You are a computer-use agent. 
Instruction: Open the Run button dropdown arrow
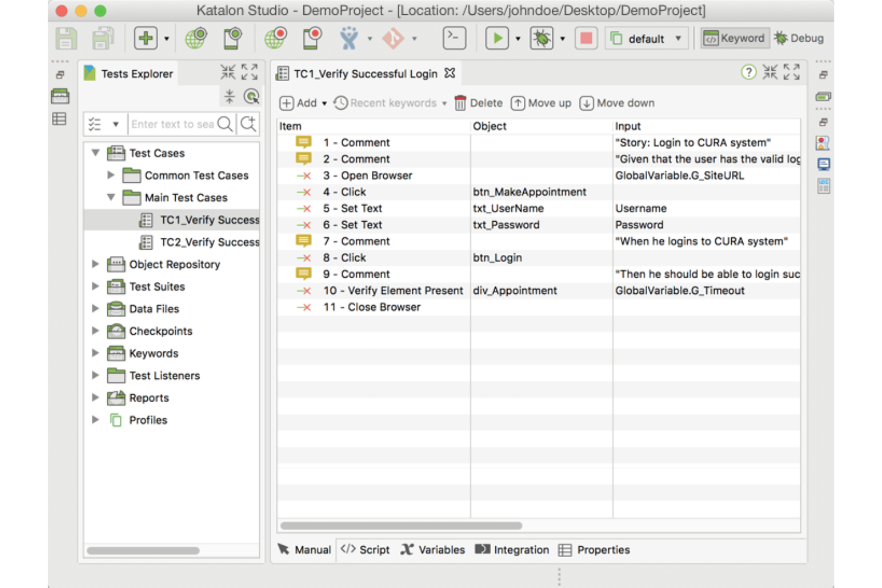click(518, 39)
